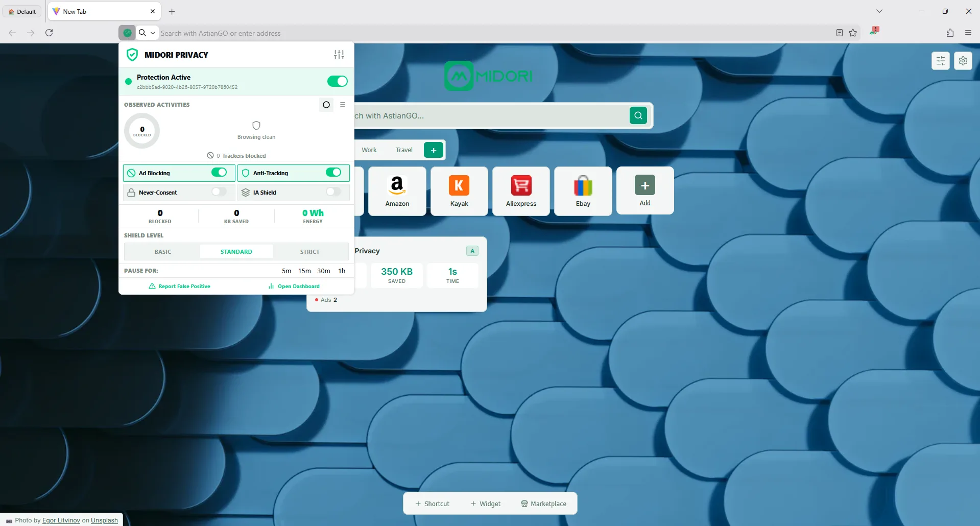Open the list view icon in Observed Activities
Image resolution: width=980 pixels, height=526 pixels.
click(x=343, y=105)
